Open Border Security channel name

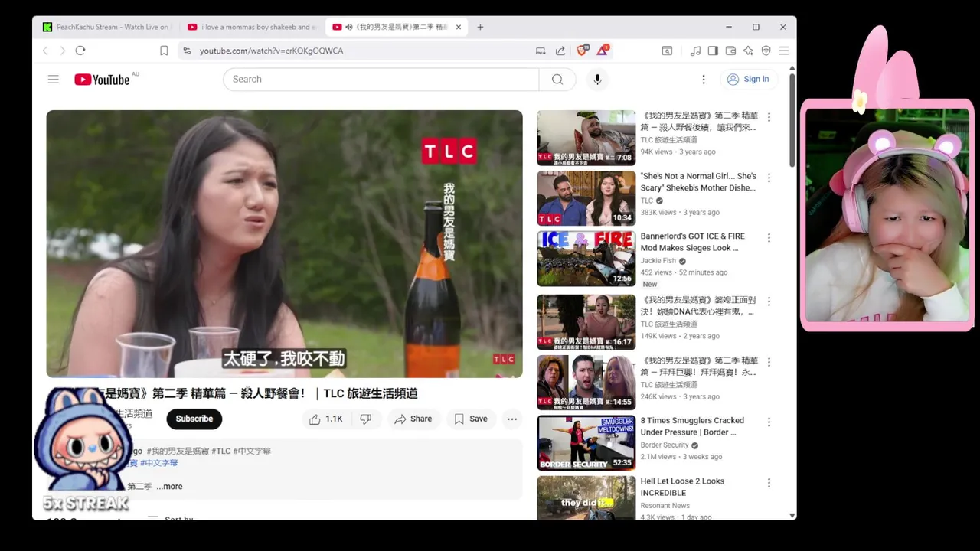click(x=665, y=445)
